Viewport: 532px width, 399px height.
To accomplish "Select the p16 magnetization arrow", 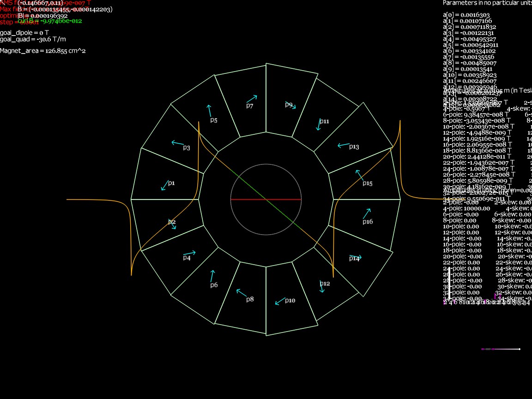I will click(x=367, y=213).
